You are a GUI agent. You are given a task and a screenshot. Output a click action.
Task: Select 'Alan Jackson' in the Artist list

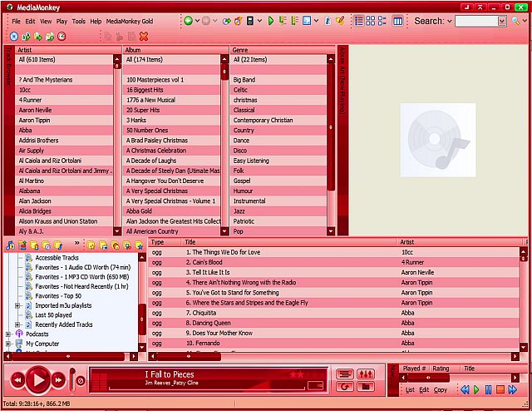[65, 201]
